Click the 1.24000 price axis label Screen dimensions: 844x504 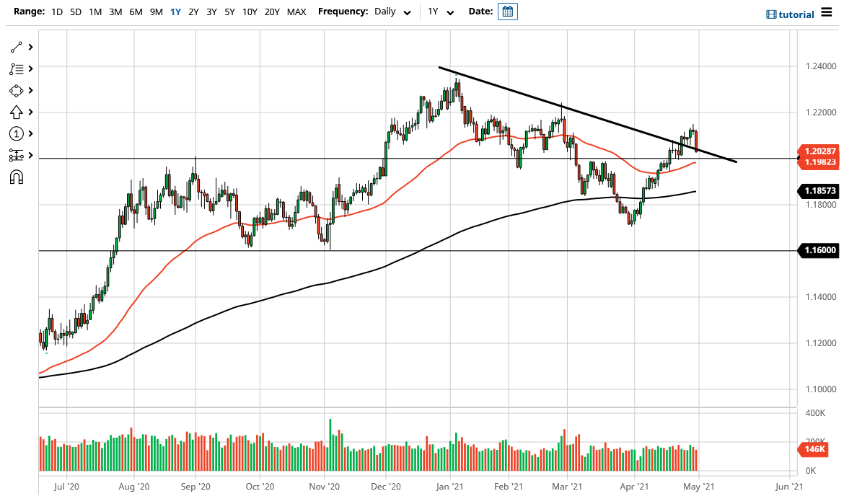point(821,66)
